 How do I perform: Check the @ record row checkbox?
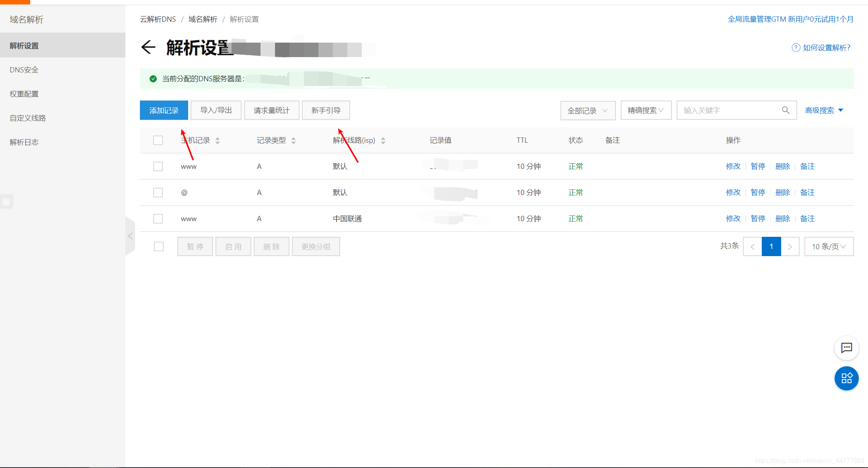click(158, 193)
